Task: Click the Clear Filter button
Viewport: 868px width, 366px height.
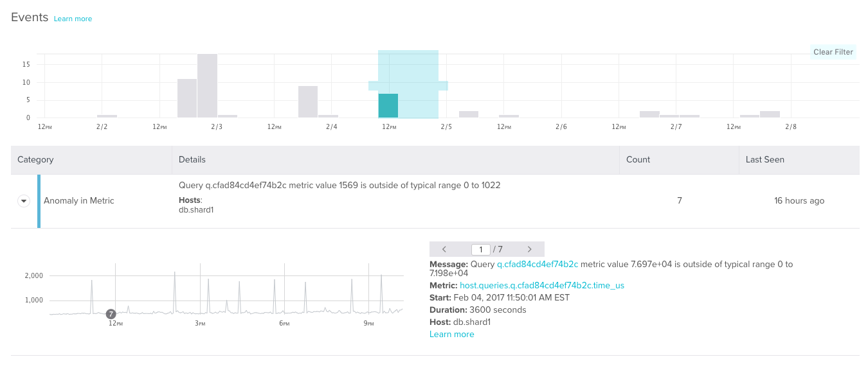Action: tap(833, 52)
